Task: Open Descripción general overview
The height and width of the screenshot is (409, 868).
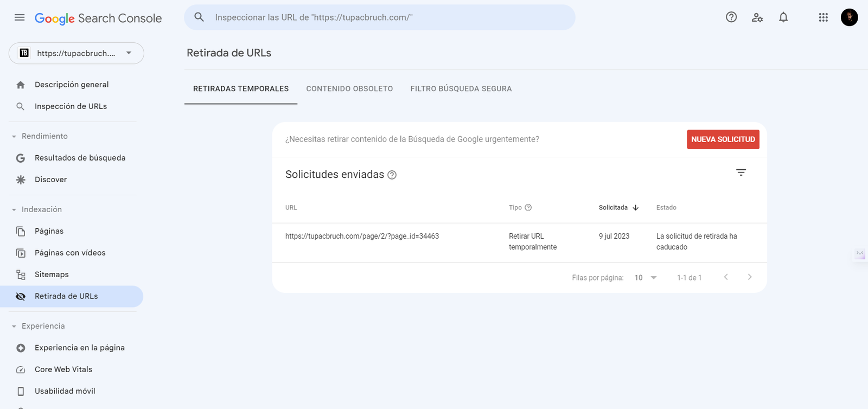Action: (72, 85)
